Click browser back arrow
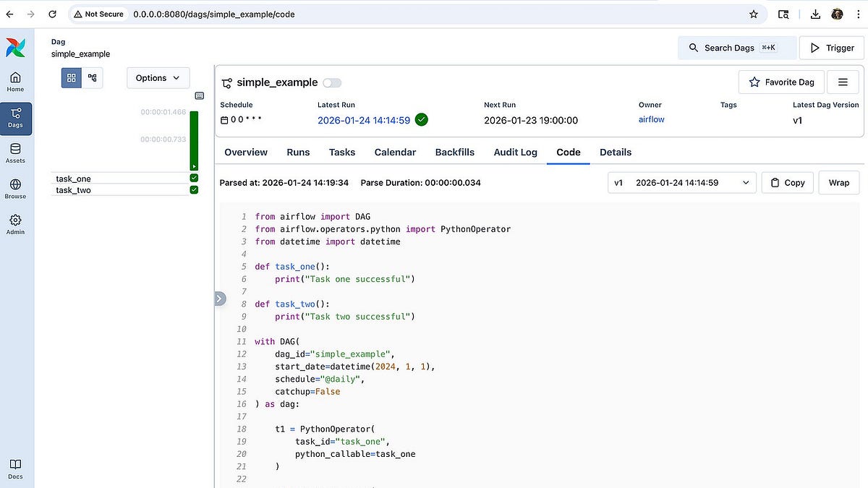 coord(9,14)
